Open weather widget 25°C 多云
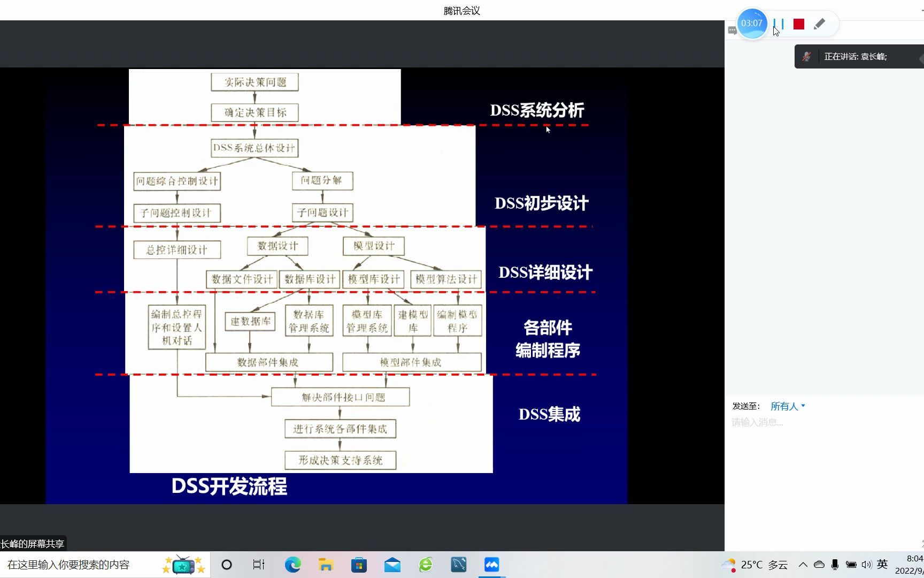Image resolution: width=924 pixels, height=578 pixels. [754, 565]
